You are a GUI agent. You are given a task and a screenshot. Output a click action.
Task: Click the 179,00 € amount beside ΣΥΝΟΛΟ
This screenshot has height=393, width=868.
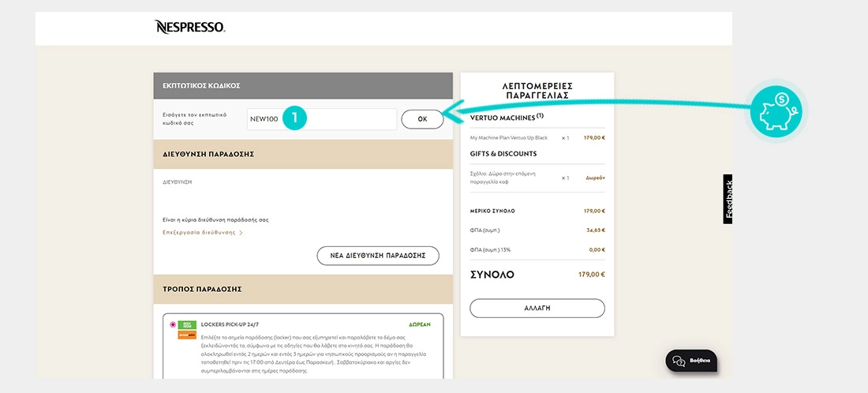point(592,274)
